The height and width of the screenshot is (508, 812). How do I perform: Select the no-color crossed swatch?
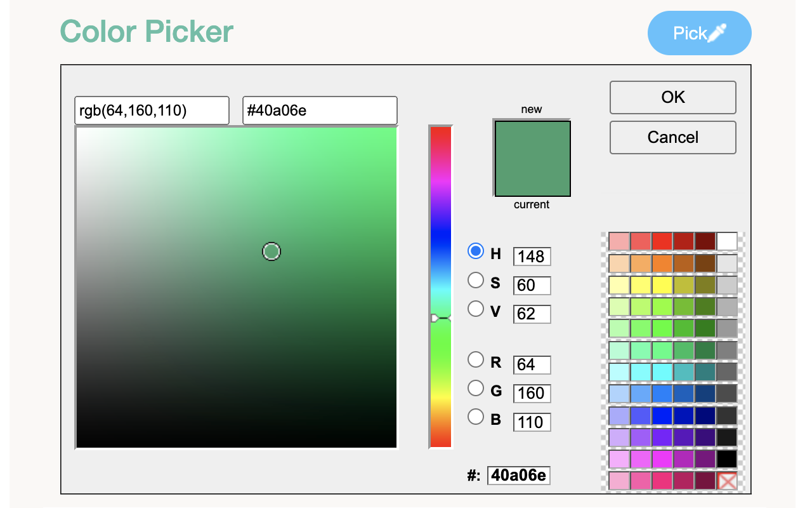pos(727,481)
